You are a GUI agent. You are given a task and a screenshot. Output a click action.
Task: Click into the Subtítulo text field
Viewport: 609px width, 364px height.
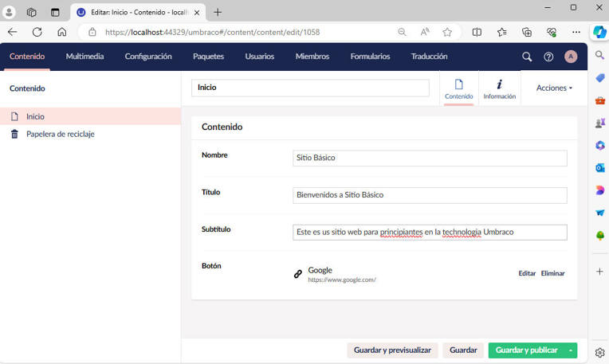pos(430,232)
